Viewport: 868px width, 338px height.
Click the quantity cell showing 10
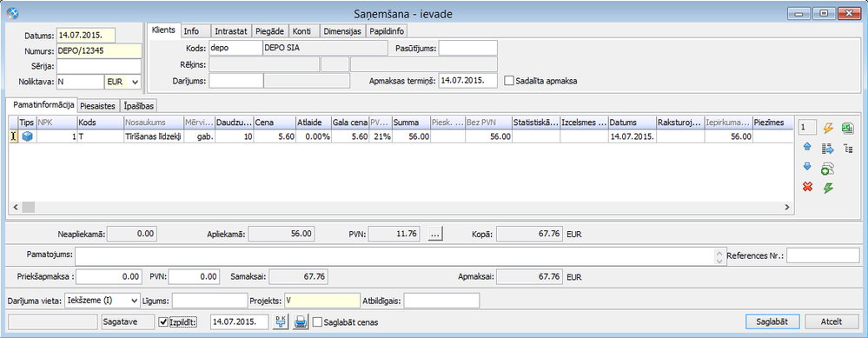234,136
